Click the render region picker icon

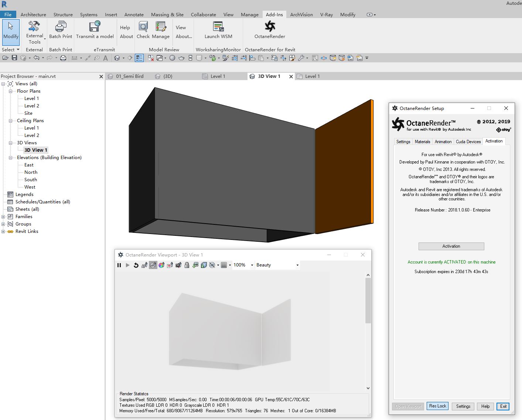[170, 265]
